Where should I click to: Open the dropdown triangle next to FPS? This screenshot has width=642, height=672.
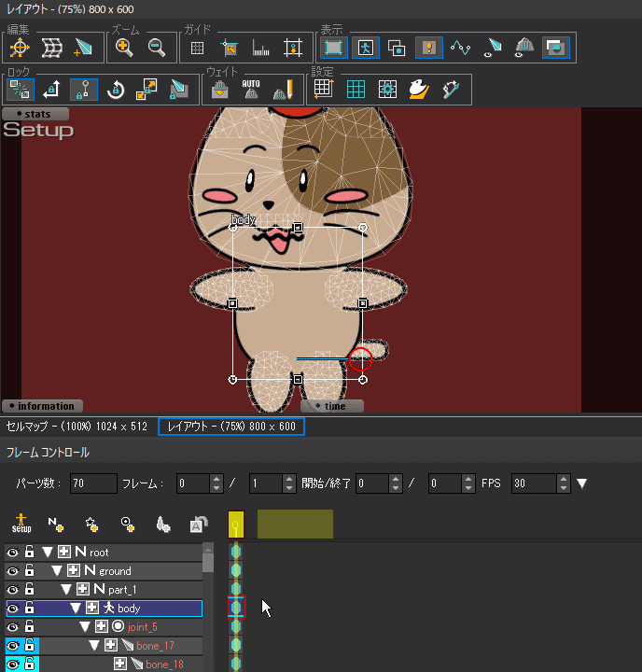(x=581, y=483)
